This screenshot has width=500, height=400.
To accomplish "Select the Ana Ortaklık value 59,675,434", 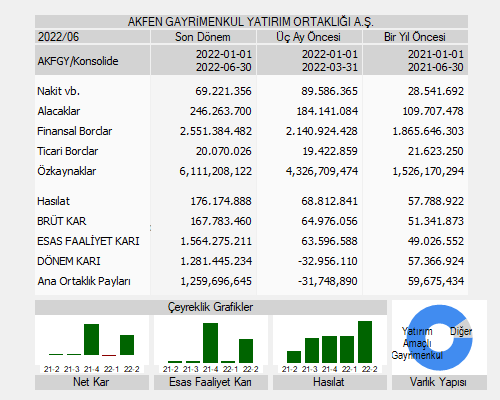I will point(436,281).
